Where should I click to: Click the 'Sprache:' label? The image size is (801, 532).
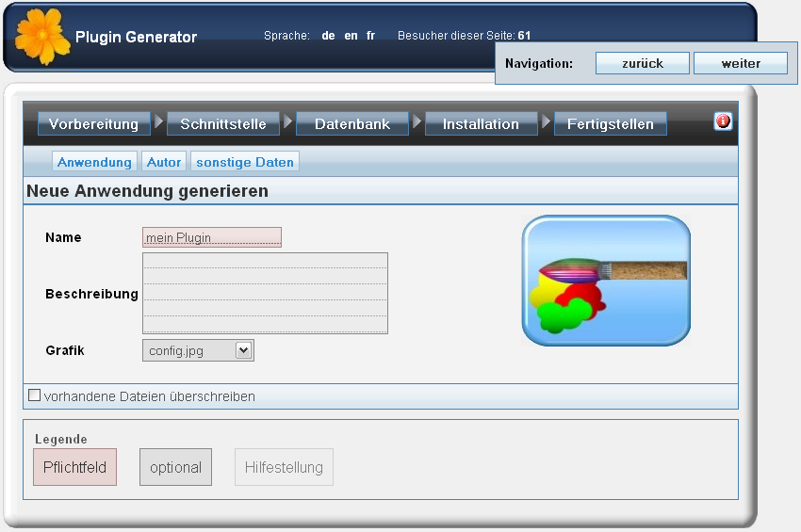point(286,36)
